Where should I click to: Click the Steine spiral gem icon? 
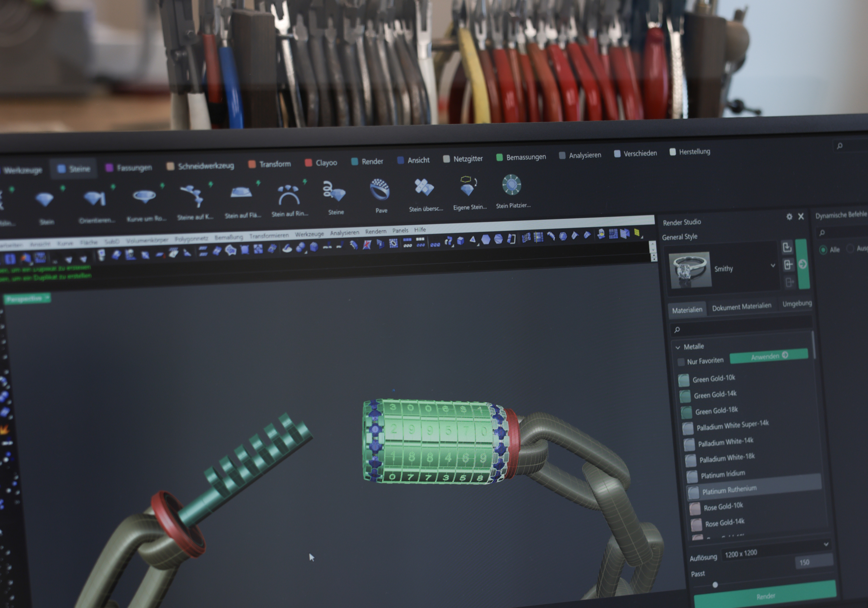(x=334, y=192)
